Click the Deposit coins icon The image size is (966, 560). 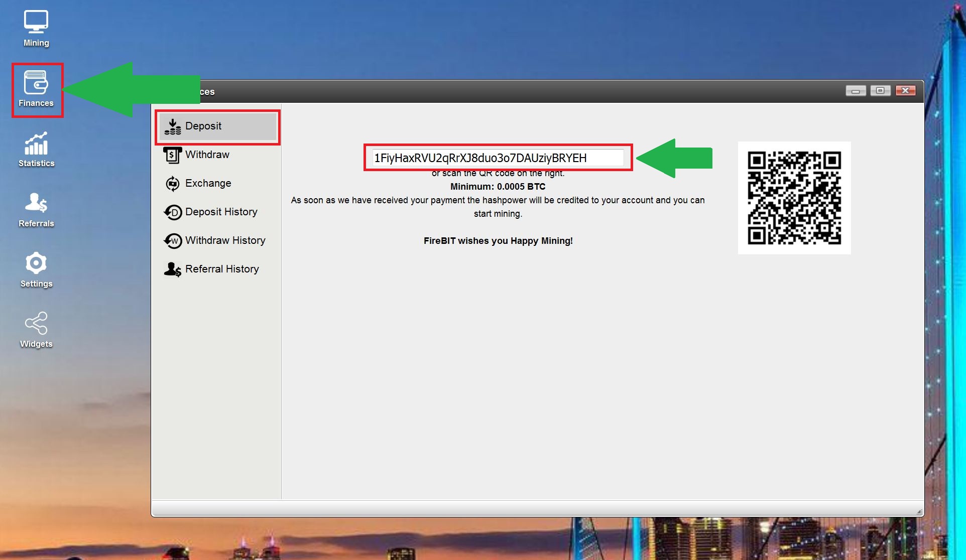coord(173,126)
